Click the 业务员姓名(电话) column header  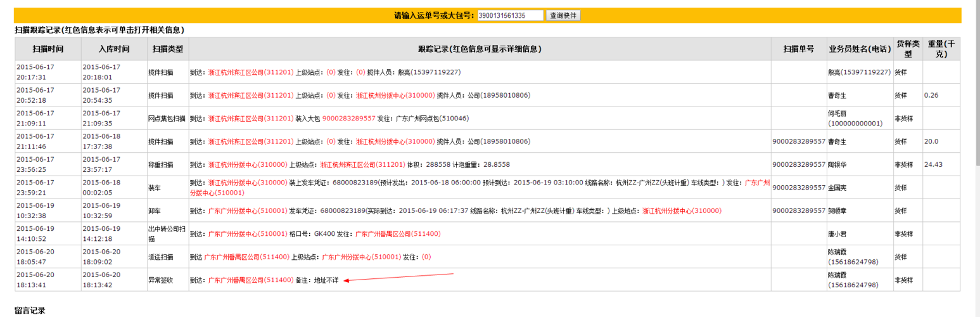pyautogui.click(x=859, y=49)
